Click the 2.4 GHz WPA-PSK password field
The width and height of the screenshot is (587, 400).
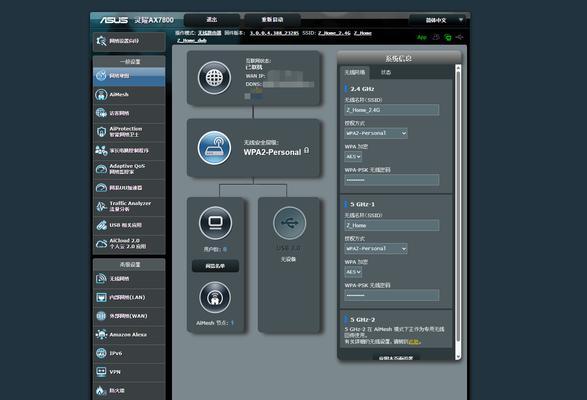tap(392, 180)
